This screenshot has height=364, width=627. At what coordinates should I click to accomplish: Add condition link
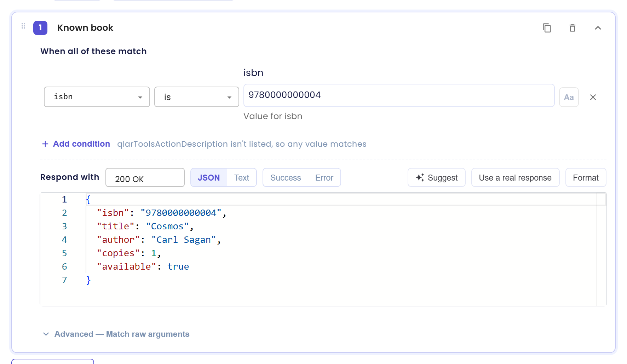(76, 144)
